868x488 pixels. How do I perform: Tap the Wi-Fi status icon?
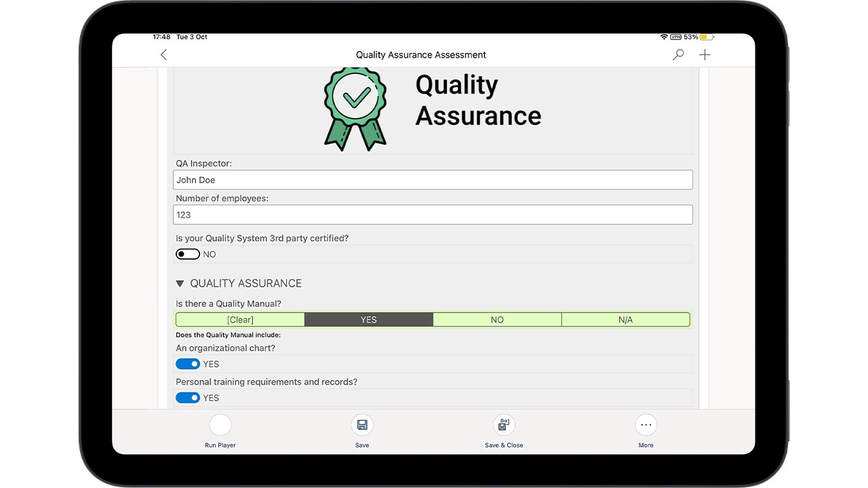tap(663, 37)
